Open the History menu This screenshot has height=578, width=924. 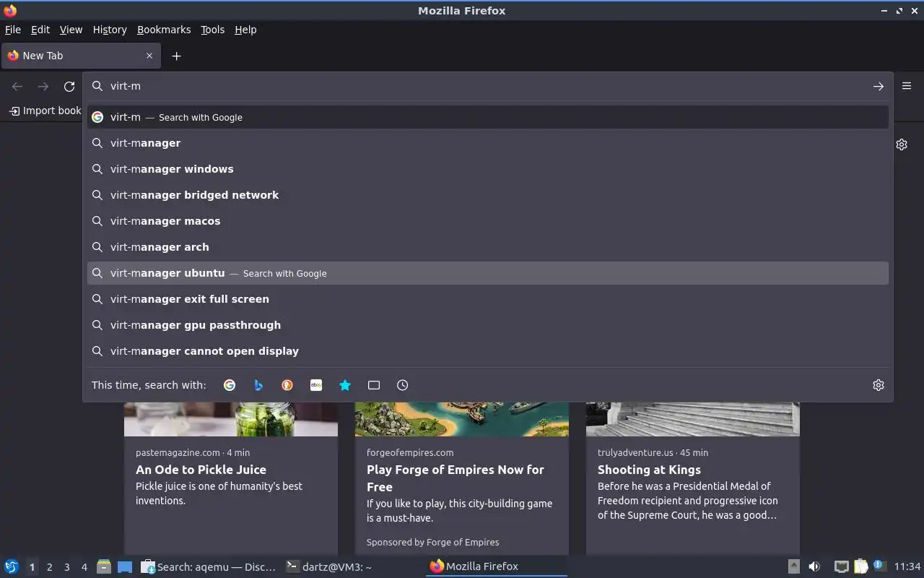pyautogui.click(x=110, y=30)
